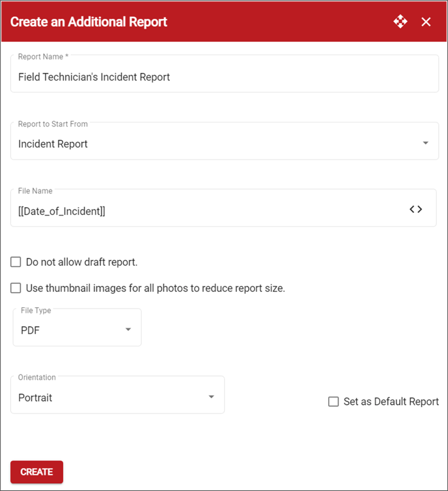Click the dialog title 'Create an Additional Report'
Viewport: 448px width, 491px height.
[x=89, y=22]
